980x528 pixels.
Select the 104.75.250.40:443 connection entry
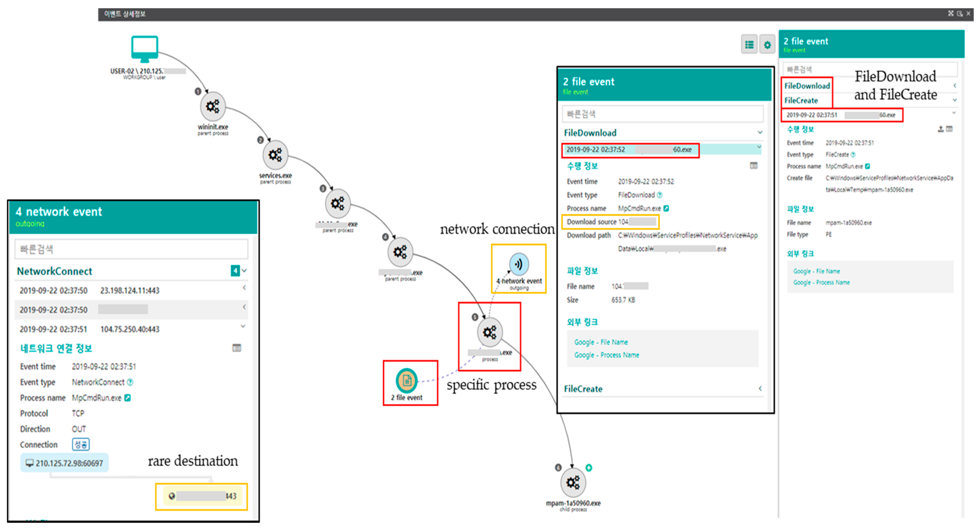pos(129,329)
